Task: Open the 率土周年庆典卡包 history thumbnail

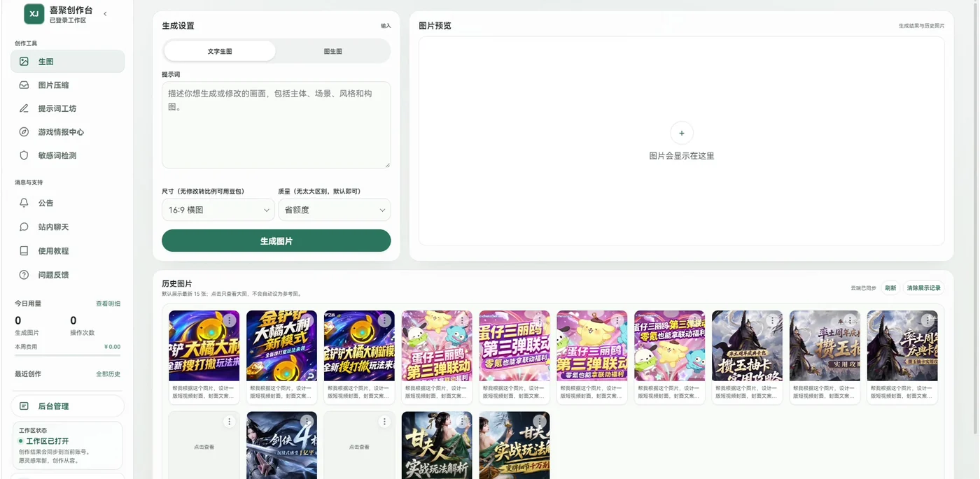Action: pyautogui.click(x=902, y=345)
